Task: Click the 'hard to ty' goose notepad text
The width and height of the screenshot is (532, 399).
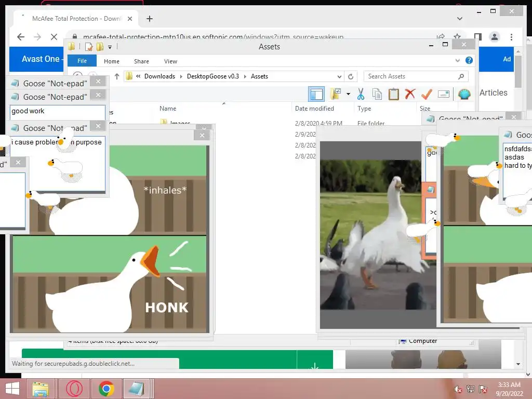Action: [x=518, y=166]
